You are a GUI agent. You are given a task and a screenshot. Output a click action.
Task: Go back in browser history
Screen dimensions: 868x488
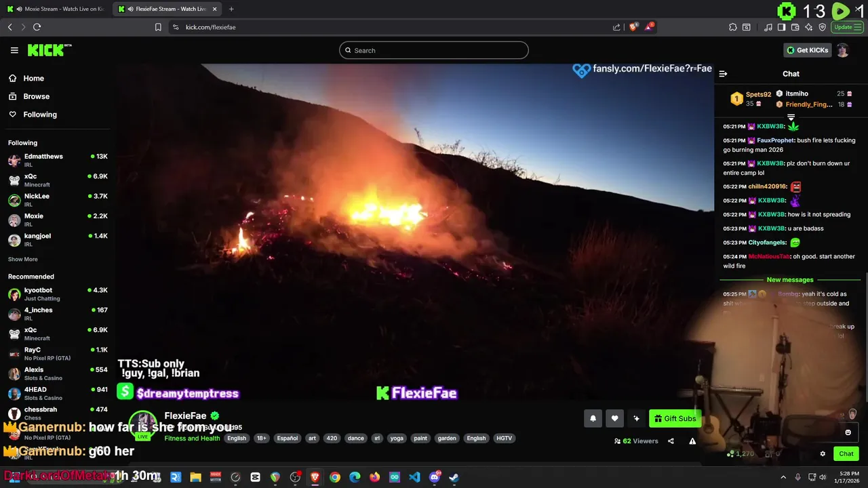tap(9, 27)
